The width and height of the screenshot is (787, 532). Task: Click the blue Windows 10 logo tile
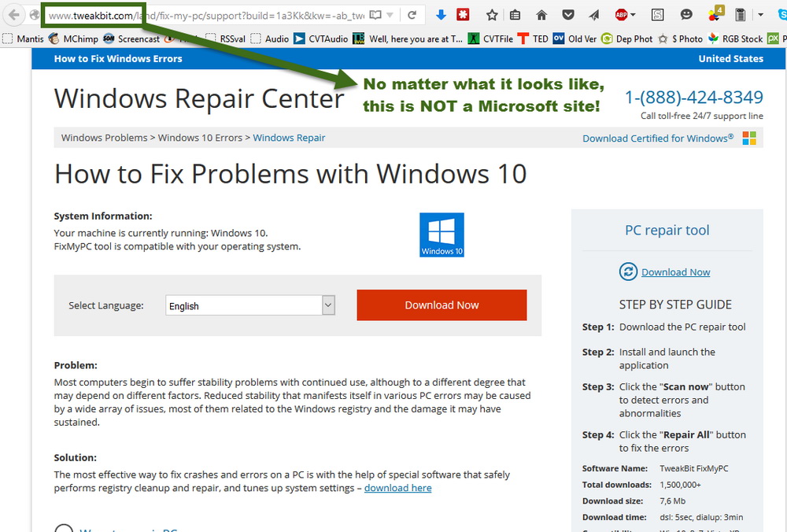(x=442, y=235)
